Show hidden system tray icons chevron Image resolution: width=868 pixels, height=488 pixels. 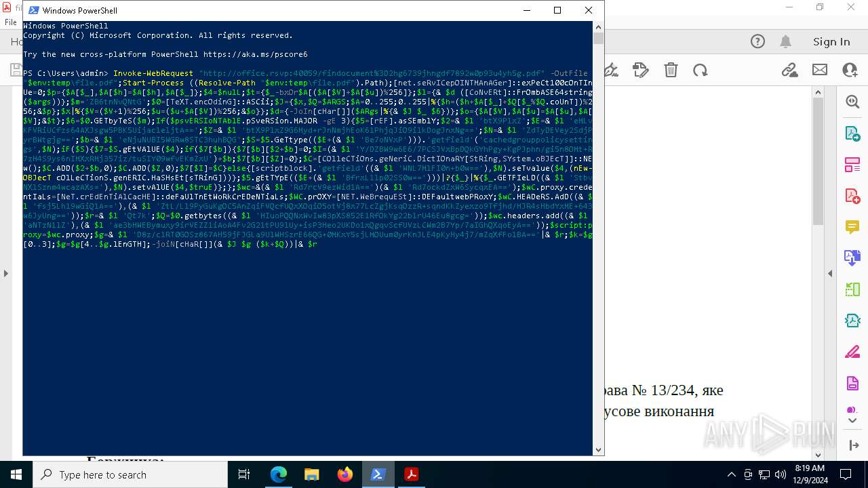tap(731, 474)
